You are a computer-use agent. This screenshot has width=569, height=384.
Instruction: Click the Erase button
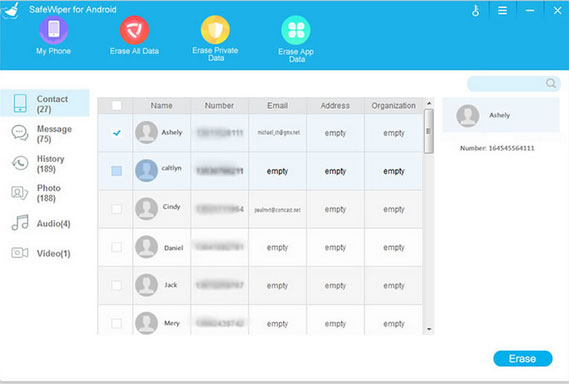tap(523, 359)
